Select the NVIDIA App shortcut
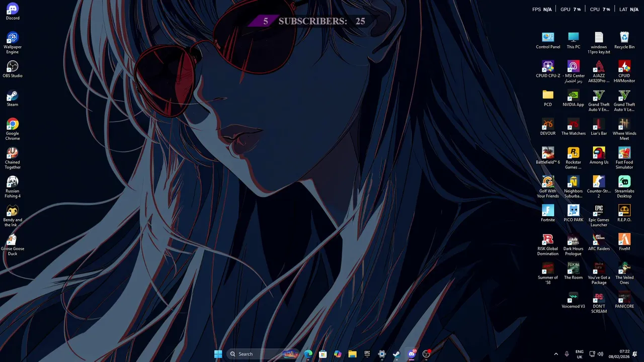644x362 pixels. point(574,98)
